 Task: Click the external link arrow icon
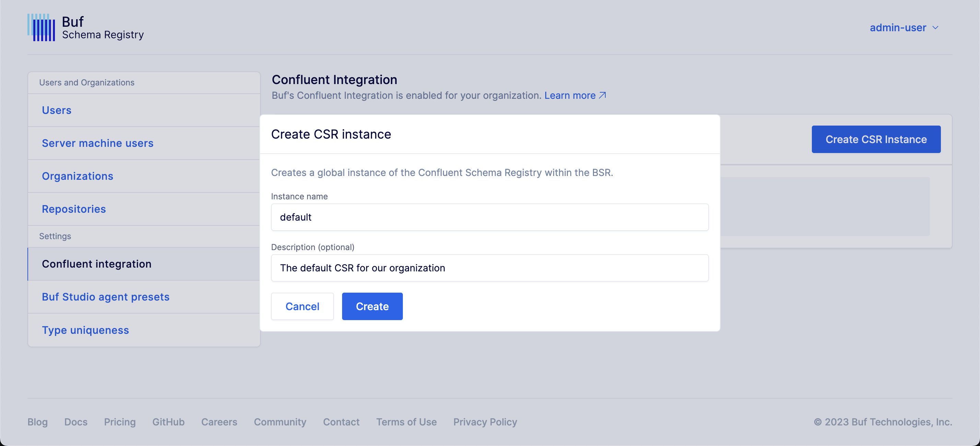pos(602,95)
